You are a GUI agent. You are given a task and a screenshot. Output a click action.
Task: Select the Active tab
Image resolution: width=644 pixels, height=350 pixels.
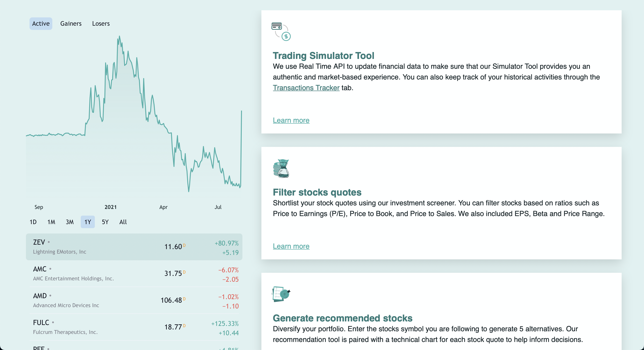coord(41,23)
